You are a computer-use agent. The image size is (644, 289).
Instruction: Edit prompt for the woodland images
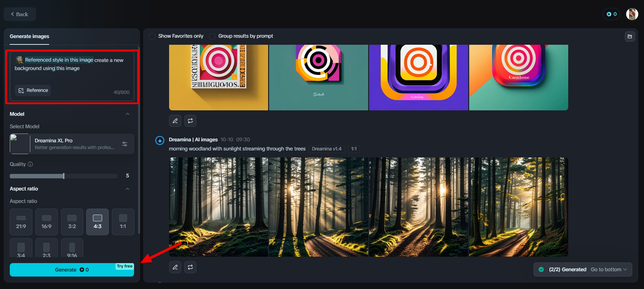click(175, 267)
